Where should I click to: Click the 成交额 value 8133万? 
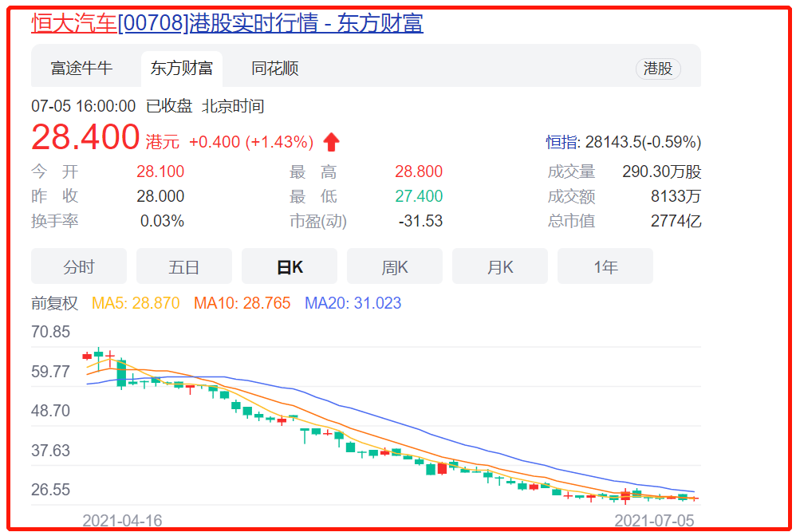pyautogui.click(x=676, y=196)
